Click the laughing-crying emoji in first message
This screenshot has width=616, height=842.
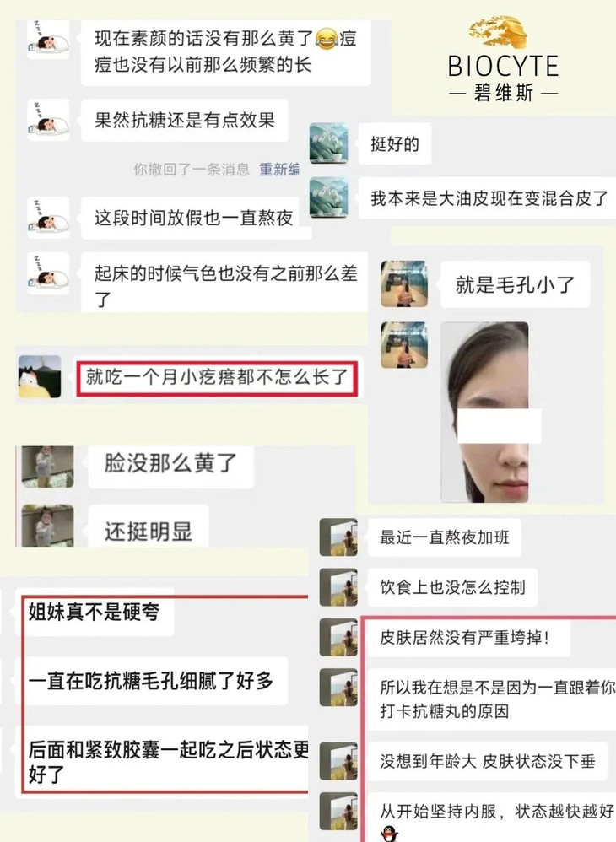click(327, 39)
